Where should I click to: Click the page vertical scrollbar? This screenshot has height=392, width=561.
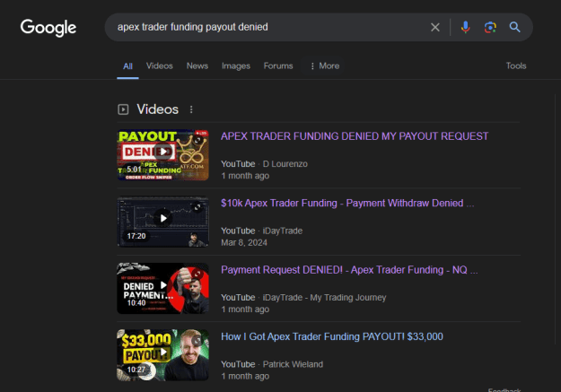pyautogui.click(x=556, y=218)
